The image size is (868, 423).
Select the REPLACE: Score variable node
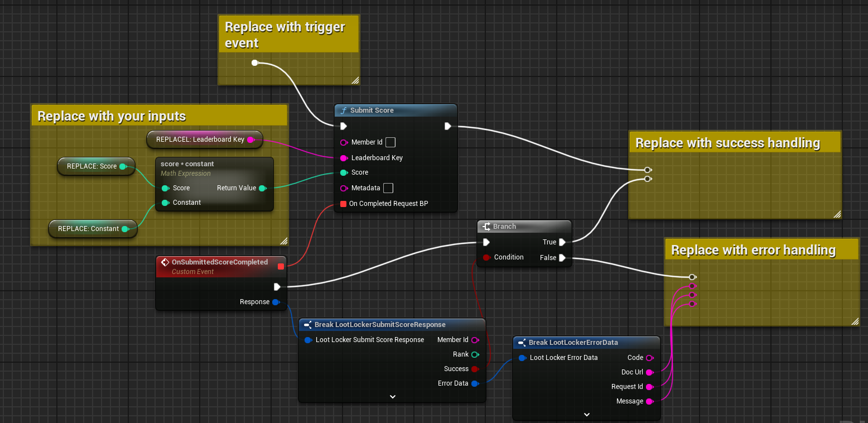(x=92, y=166)
